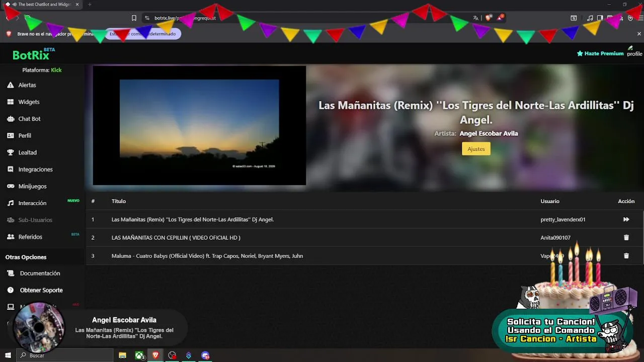Viewport: 644px width, 362px height.
Task: Click the Interacción music note icon
Action: [10, 203]
